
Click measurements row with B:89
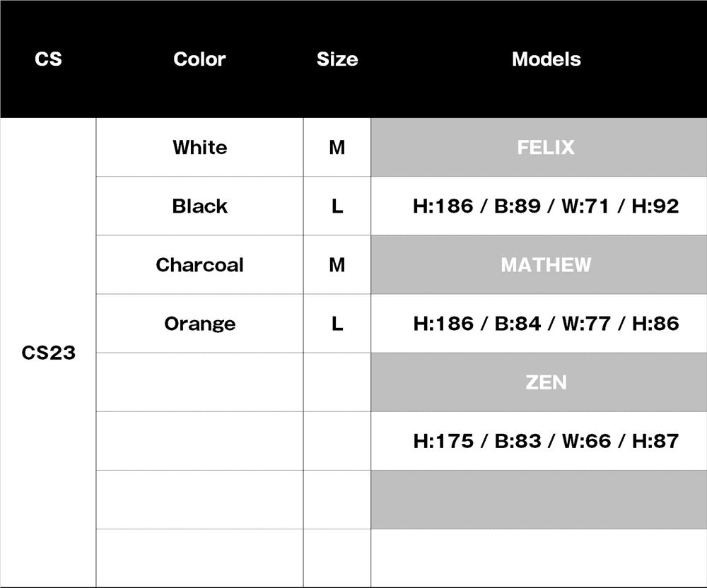tap(546, 206)
